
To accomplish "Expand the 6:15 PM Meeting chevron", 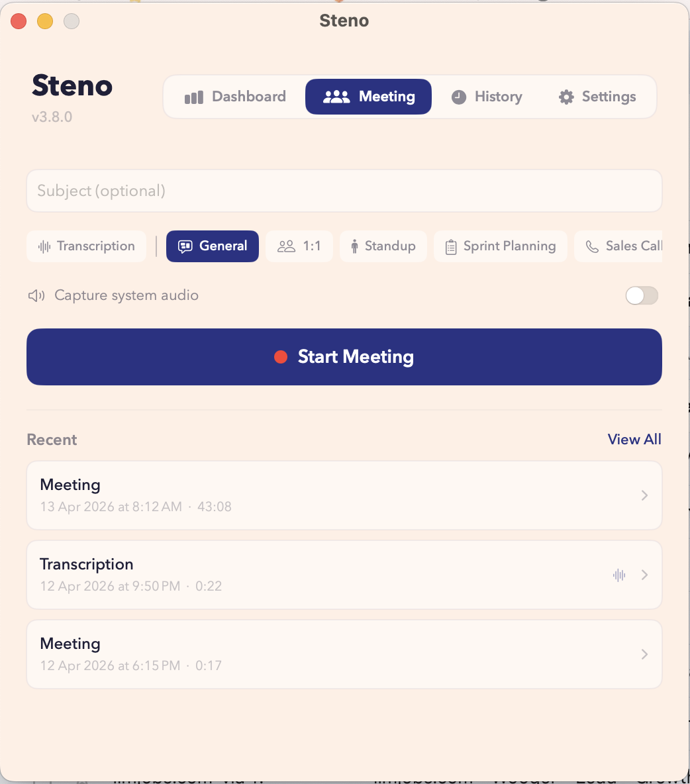I will 644,654.
